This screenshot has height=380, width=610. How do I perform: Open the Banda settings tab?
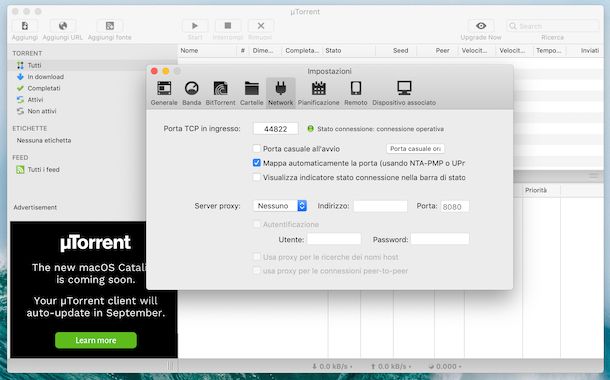coord(191,93)
